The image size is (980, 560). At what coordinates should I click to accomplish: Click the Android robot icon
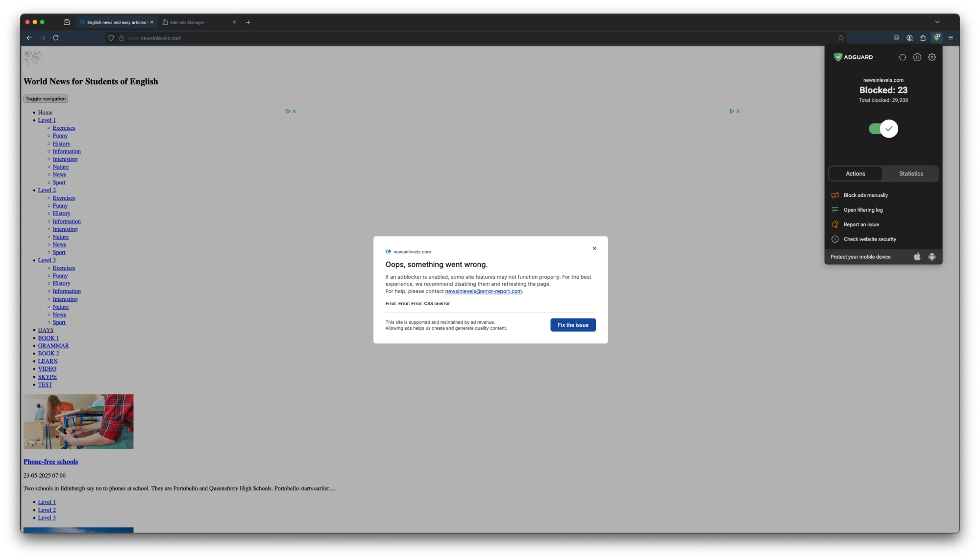point(931,256)
